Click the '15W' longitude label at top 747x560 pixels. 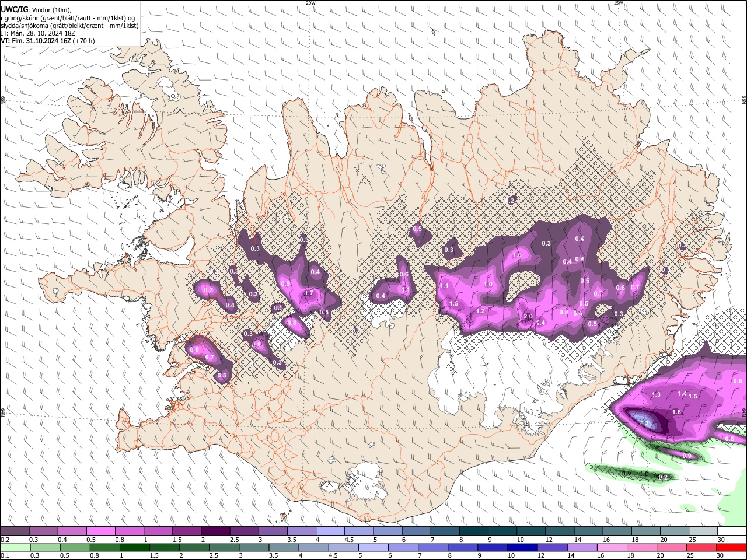point(618,3)
